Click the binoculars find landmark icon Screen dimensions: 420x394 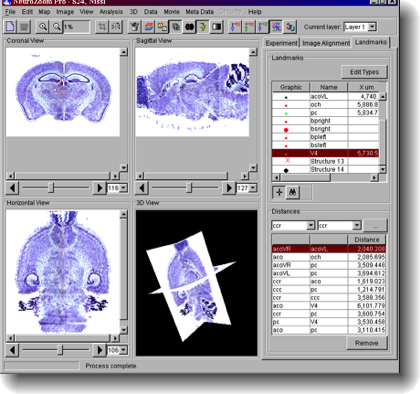293,192
